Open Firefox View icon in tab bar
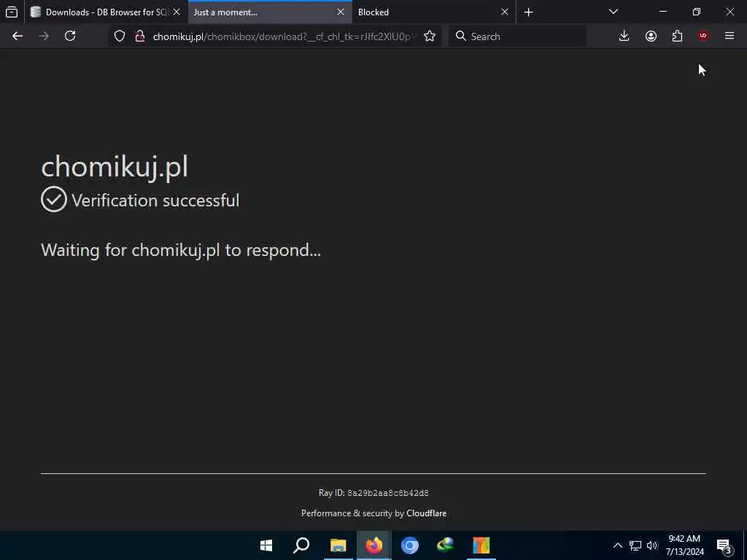747x560 pixels. click(x=12, y=12)
